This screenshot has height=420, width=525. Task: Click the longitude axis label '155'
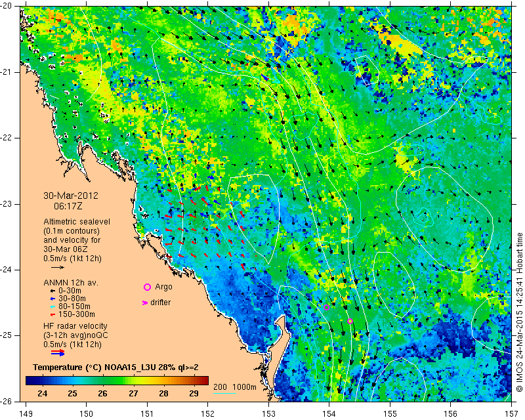coord(390,413)
